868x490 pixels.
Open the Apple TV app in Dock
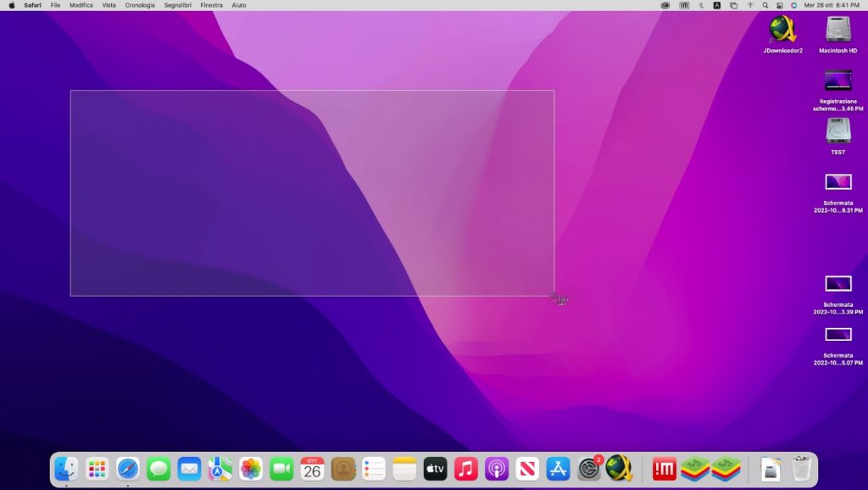435,468
